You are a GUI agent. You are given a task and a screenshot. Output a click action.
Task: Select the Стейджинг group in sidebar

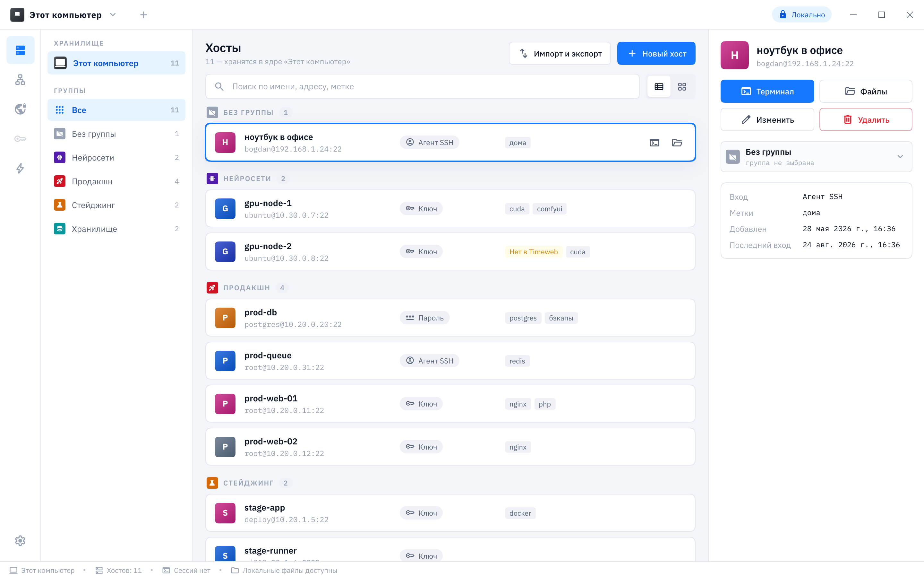pyautogui.click(x=116, y=205)
